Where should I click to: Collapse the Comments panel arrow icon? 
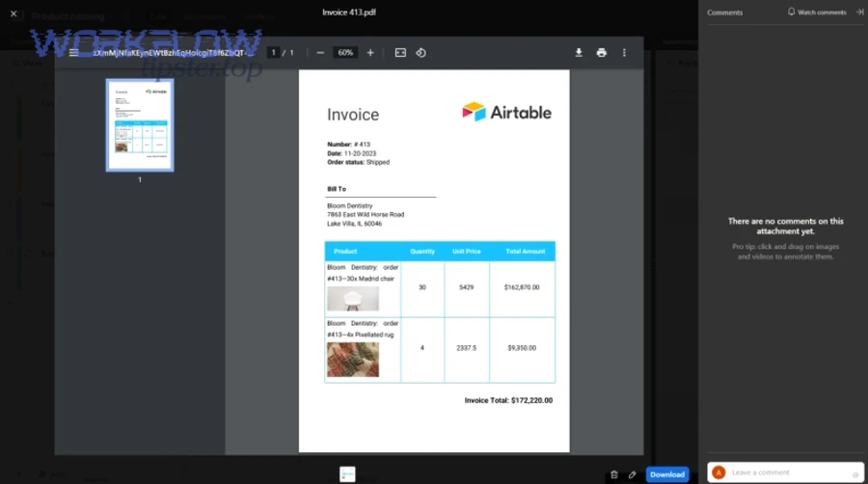(x=859, y=13)
